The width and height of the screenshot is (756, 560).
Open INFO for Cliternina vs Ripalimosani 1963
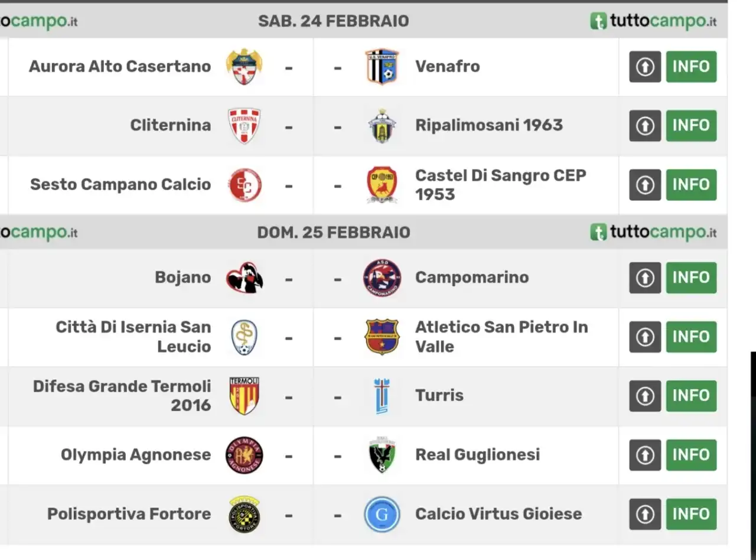[691, 126]
